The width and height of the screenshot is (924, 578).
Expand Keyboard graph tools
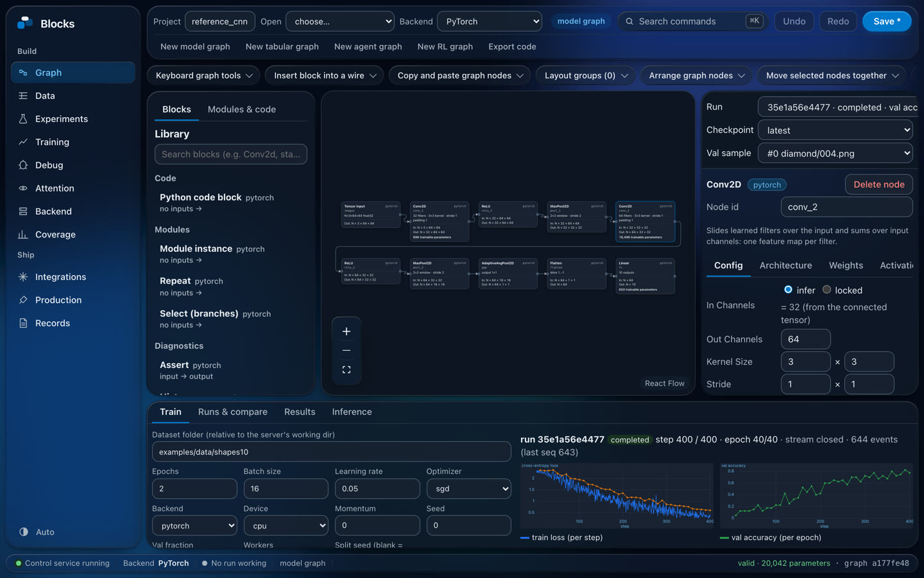204,76
